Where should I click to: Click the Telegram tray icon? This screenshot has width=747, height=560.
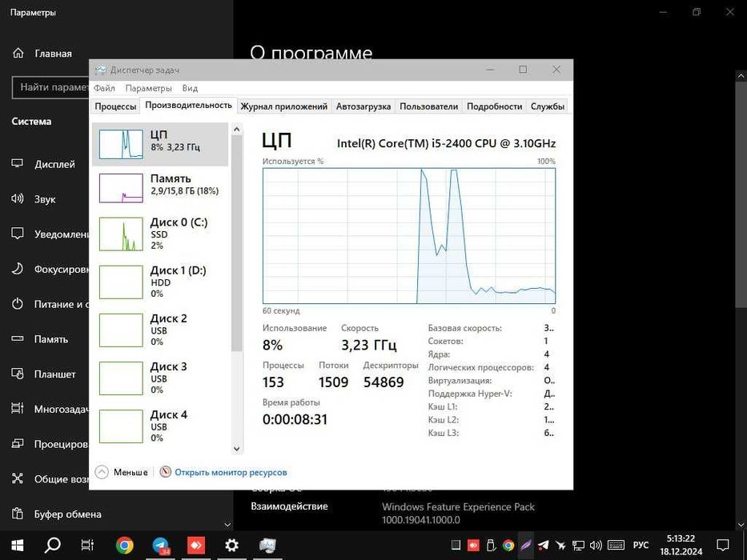[543, 545]
